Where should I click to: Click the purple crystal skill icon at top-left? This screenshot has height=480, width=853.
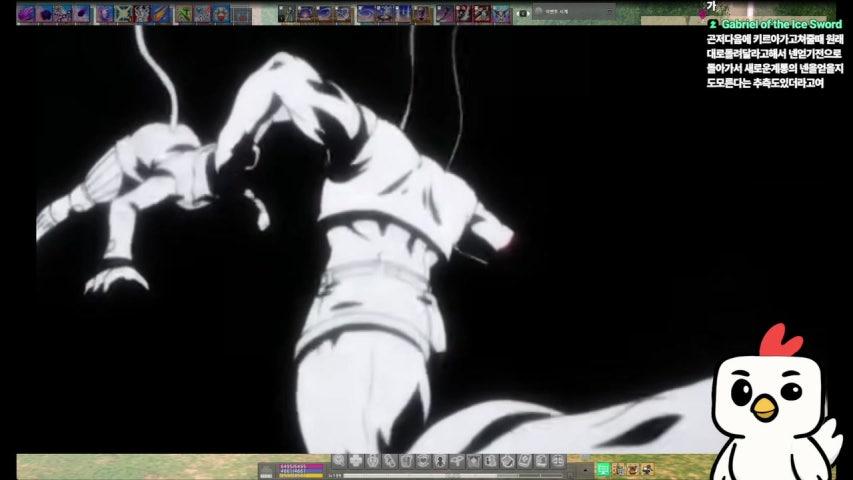26,14
